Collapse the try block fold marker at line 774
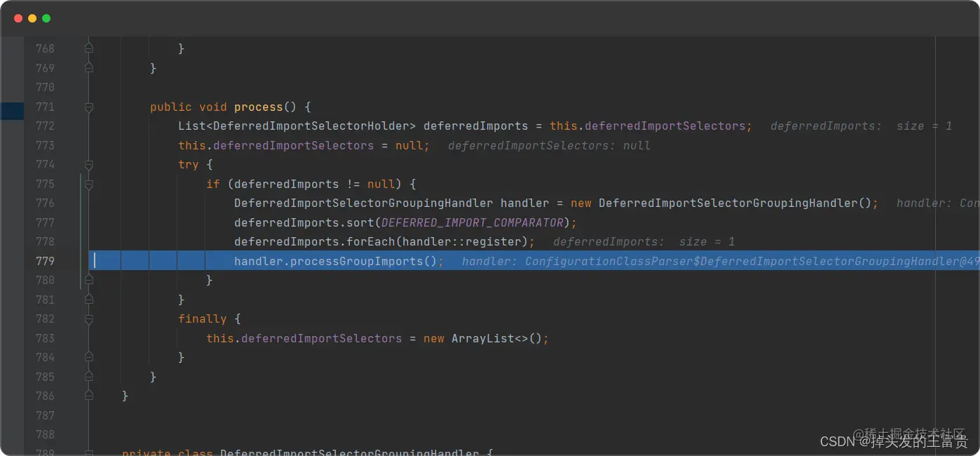The width and height of the screenshot is (980, 456). pyautogui.click(x=88, y=165)
